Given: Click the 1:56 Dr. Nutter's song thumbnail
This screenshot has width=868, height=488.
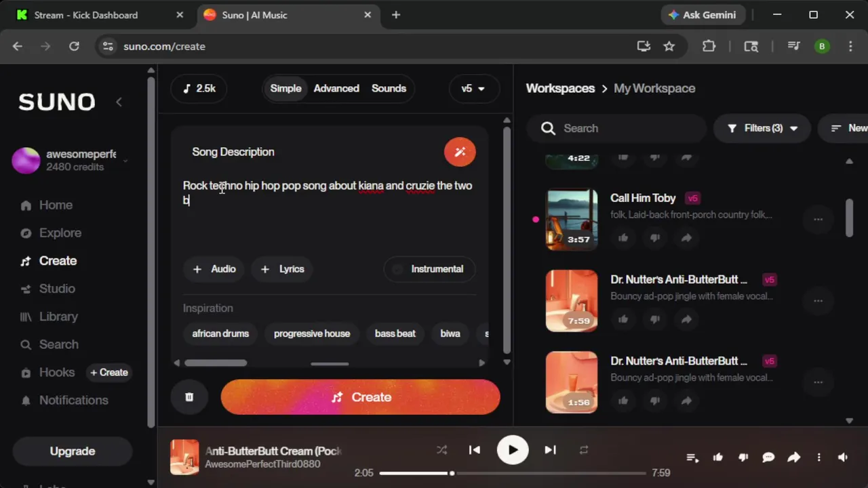Looking at the screenshot, I should tap(572, 382).
